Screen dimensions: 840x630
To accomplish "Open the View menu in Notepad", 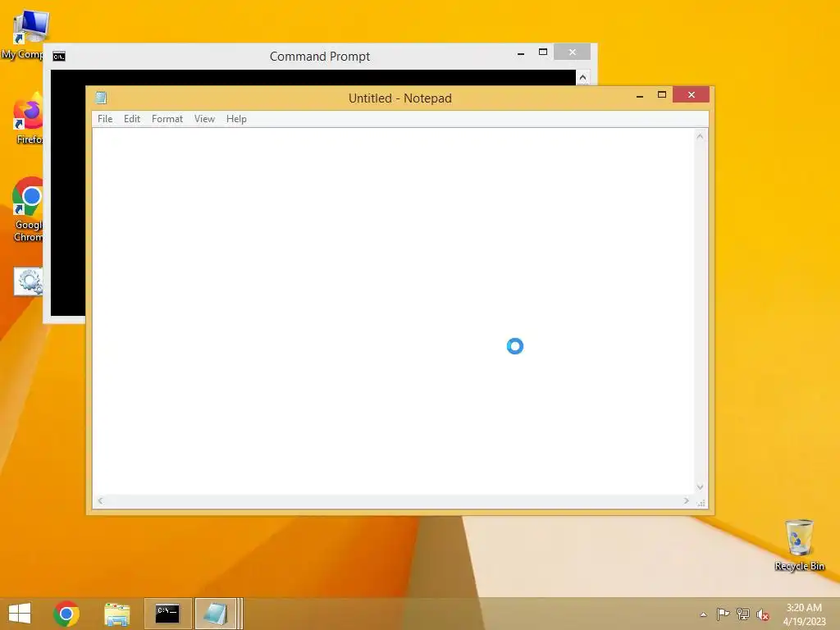I will pos(204,119).
